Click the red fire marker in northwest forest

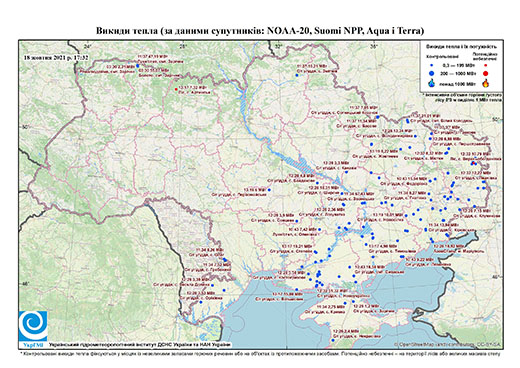176,89
